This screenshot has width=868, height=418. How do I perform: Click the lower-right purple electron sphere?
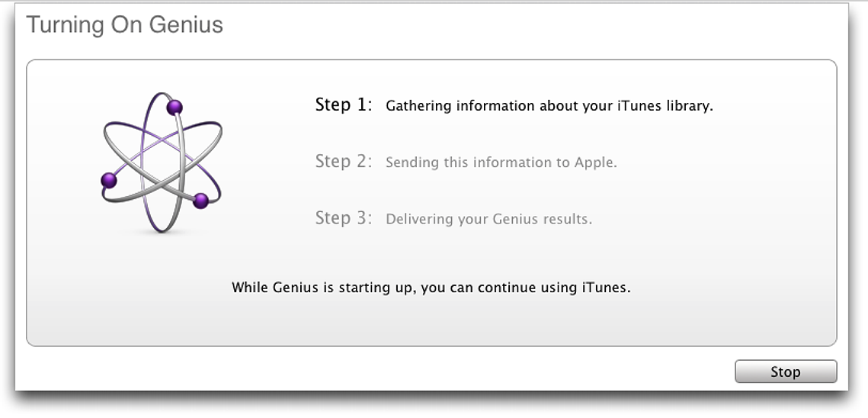click(x=200, y=201)
